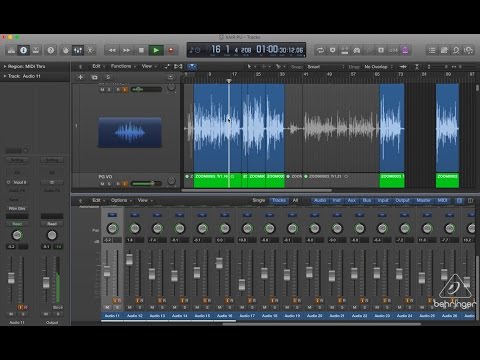
Task: Click the Quick Help question mark icon
Action: click(x=51, y=50)
